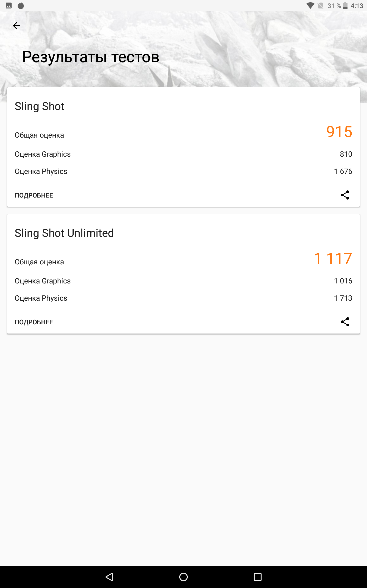Viewport: 367px width, 588px height.
Task: Open ПОДРОБНЕЕ details for Sling Shot Unlimited
Action: [x=34, y=322]
